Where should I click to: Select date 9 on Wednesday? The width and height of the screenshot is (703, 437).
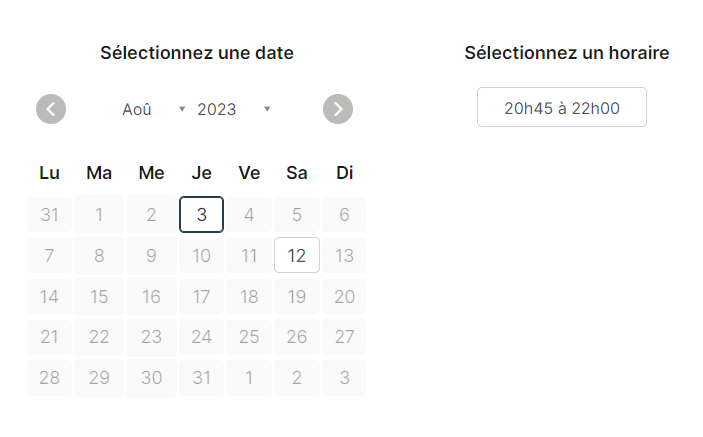[x=152, y=255]
